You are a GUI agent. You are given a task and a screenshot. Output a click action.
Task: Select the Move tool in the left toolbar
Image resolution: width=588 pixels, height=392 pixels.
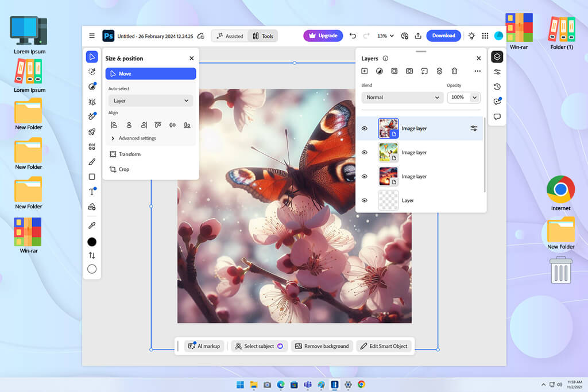[92, 57]
